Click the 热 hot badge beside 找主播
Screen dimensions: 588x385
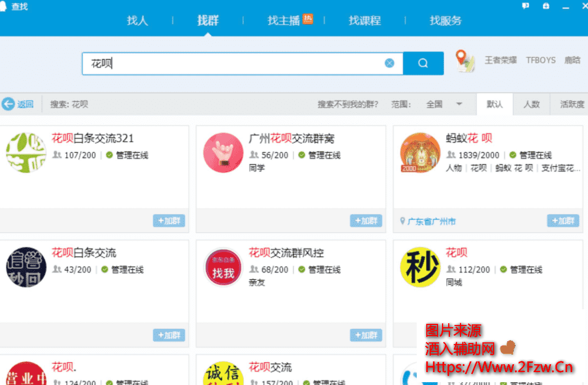click(x=308, y=19)
